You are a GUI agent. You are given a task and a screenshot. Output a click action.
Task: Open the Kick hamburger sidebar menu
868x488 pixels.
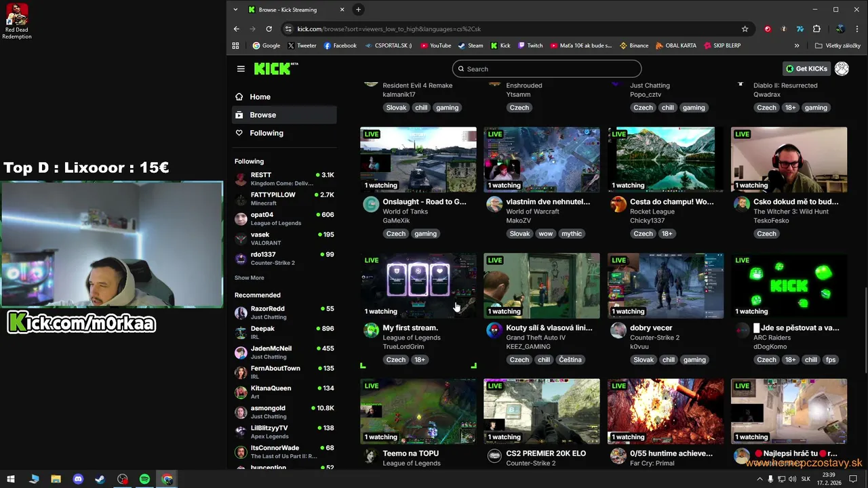(x=241, y=68)
